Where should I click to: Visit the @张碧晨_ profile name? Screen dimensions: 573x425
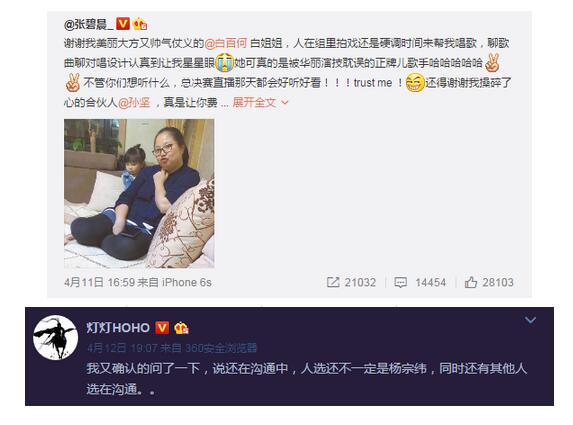(x=89, y=24)
